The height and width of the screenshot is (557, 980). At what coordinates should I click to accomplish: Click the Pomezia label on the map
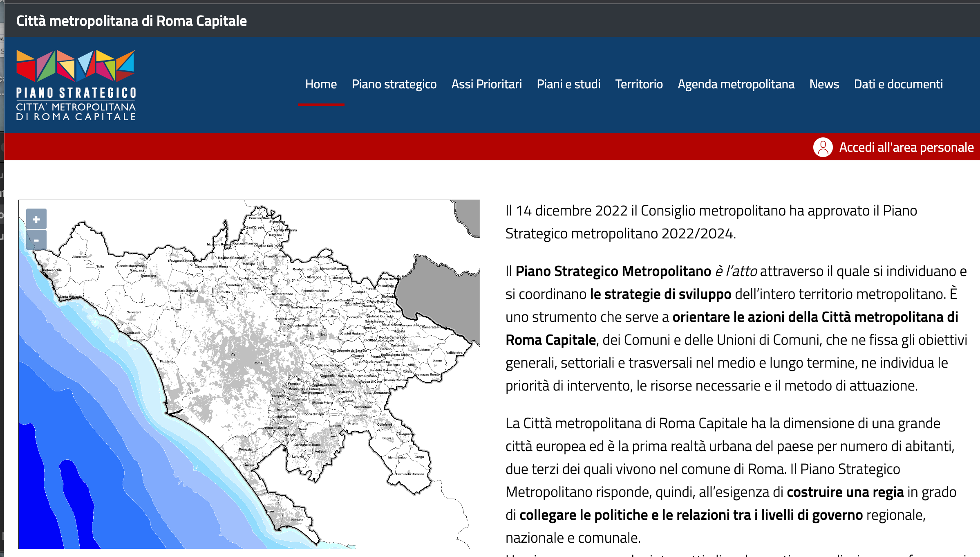[245, 449]
